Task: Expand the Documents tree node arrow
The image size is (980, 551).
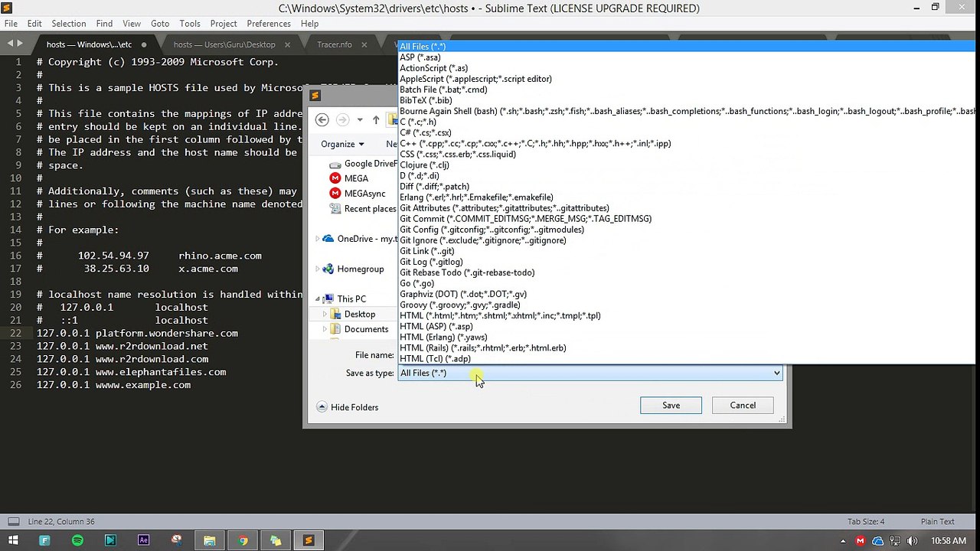Action: (325, 329)
